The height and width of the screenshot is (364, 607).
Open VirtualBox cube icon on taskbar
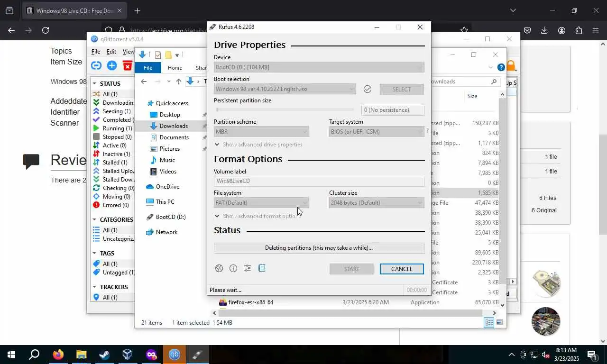pyautogui.click(x=127, y=354)
